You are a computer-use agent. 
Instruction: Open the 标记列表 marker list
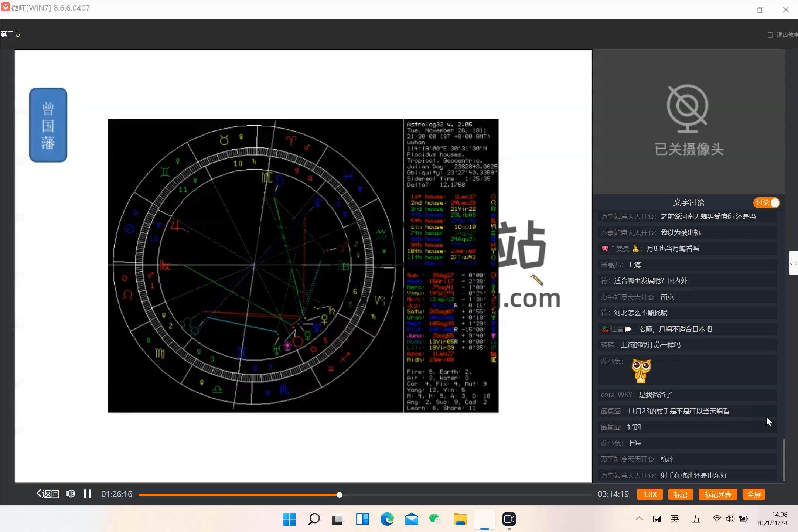(717, 494)
